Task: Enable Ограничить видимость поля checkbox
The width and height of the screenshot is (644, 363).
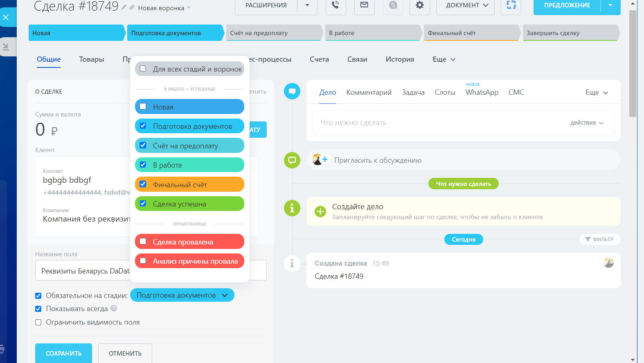Action: [x=38, y=322]
